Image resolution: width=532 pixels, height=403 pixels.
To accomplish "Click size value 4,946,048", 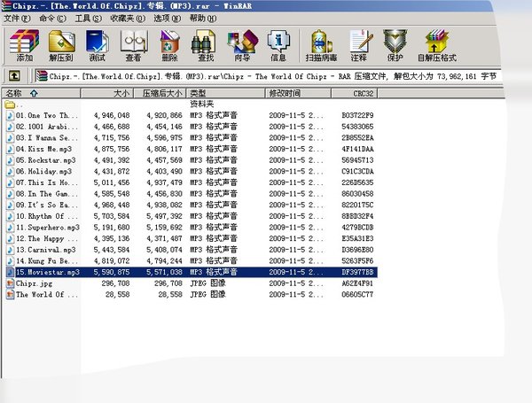I will pos(112,115).
